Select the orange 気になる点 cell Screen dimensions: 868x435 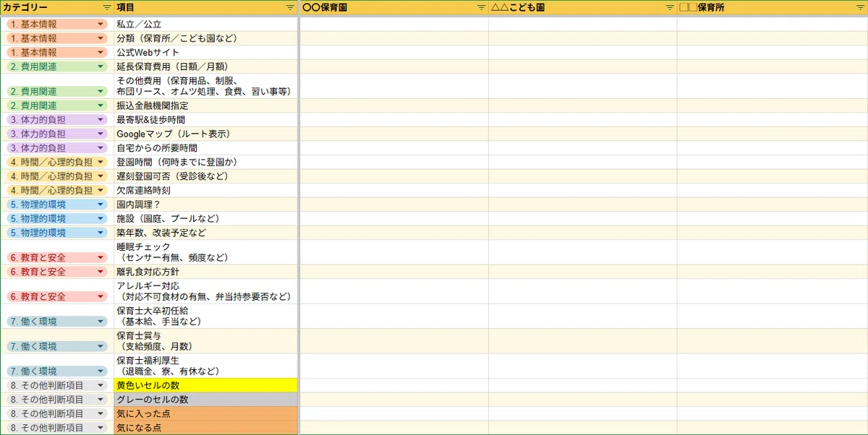(x=205, y=428)
